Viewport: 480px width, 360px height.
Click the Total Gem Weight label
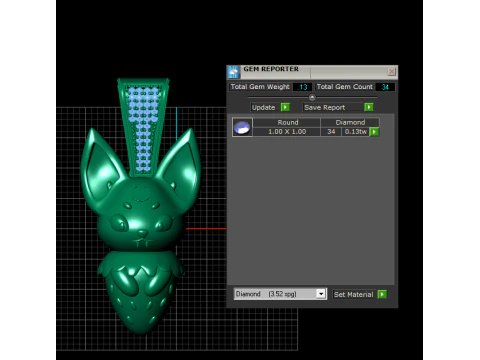pos(260,87)
